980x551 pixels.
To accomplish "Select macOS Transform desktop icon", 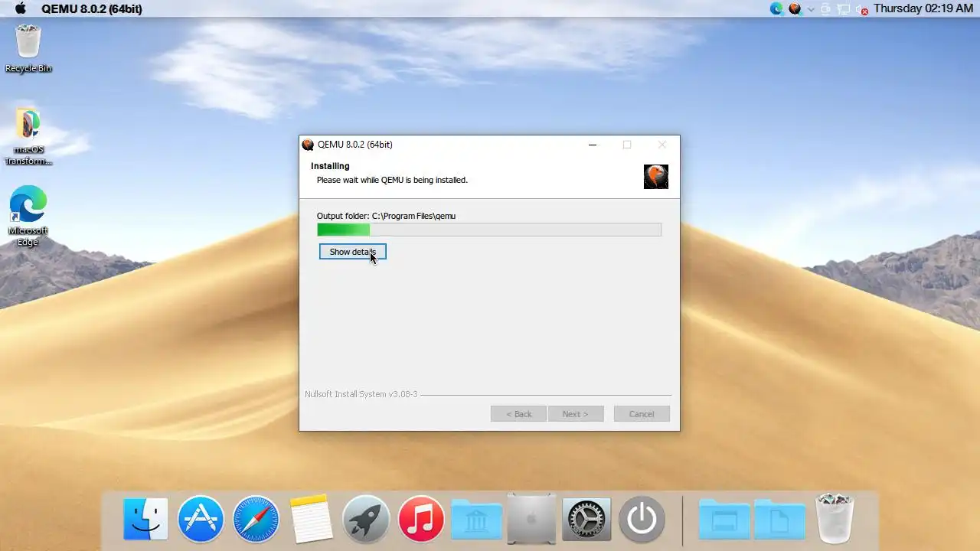I will tap(28, 136).
